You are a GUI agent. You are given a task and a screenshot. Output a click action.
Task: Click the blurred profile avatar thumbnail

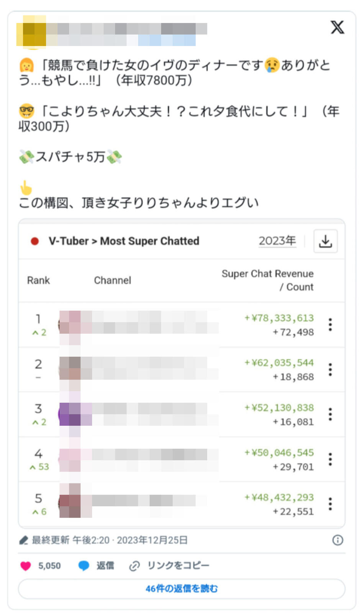[x=31, y=33]
